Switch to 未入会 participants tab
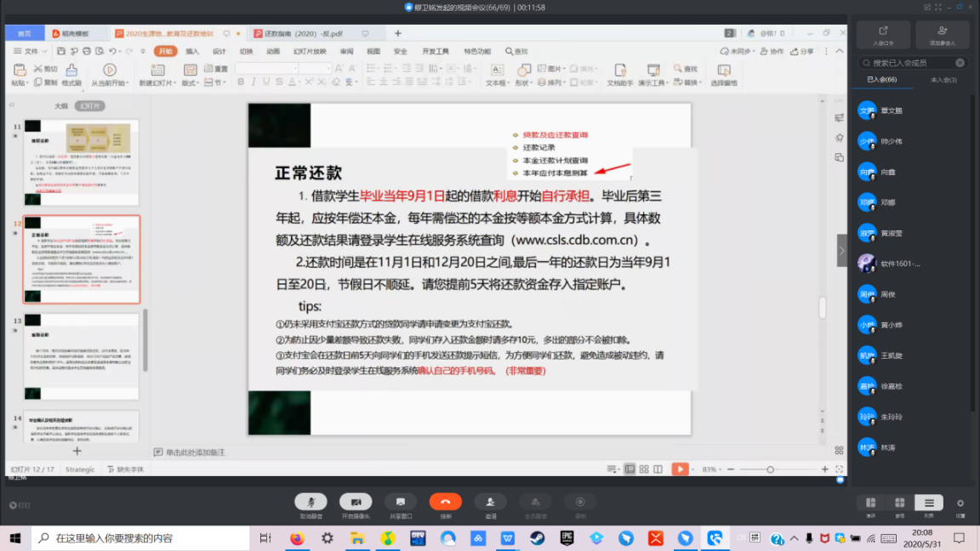 click(x=943, y=79)
